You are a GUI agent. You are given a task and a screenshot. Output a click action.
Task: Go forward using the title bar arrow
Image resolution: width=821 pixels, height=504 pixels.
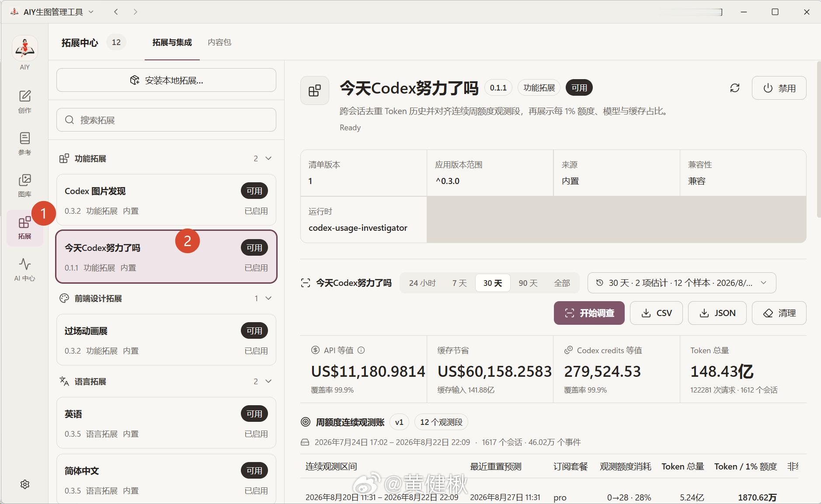[x=136, y=12]
